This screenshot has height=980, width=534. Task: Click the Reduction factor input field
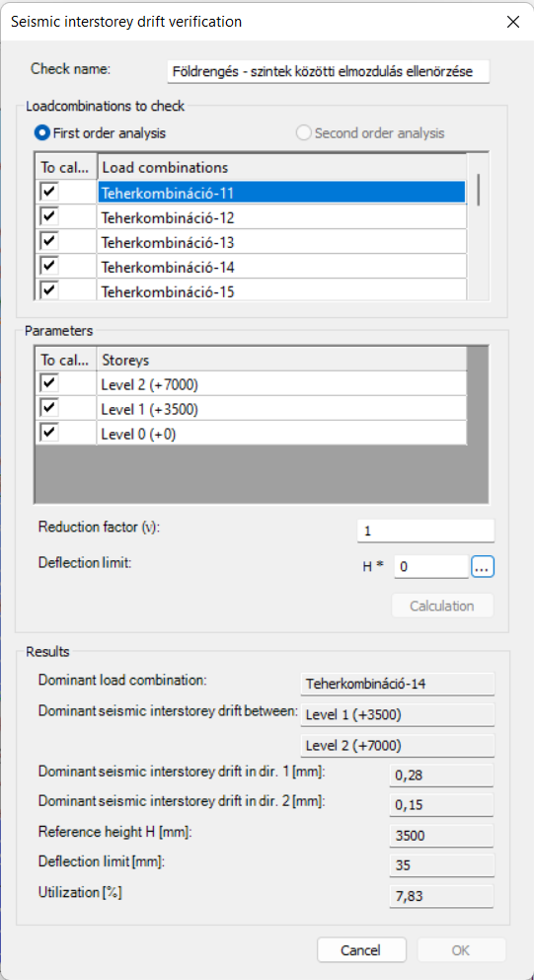pyautogui.click(x=426, y=531)
